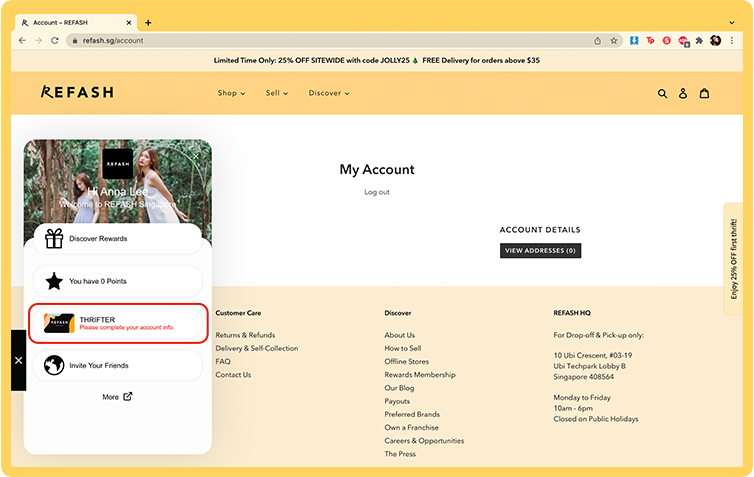Click the My Account heading

377,170
